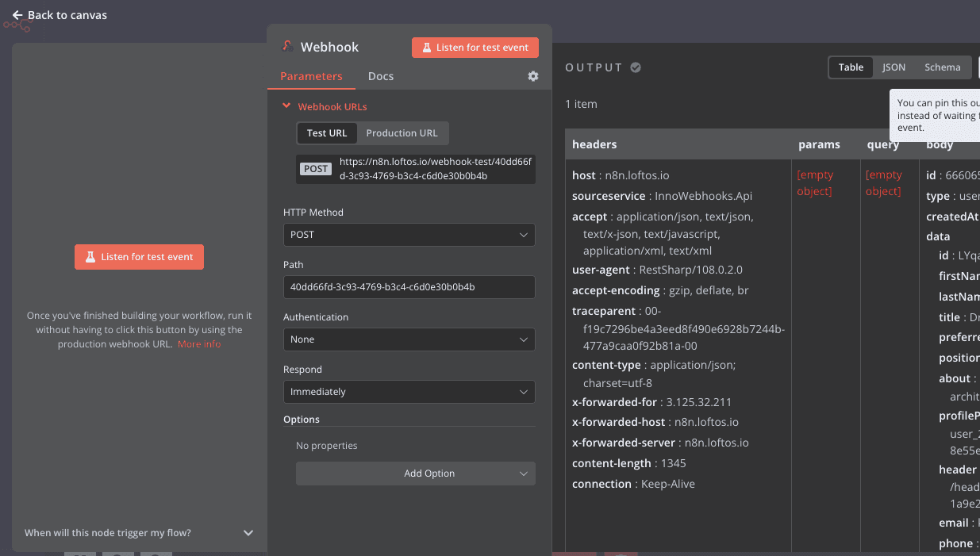Image resolution: width=980 pixels, height=556 pixels.
Task: Open the Respond dropdown
Action: [x=409, y=392]
